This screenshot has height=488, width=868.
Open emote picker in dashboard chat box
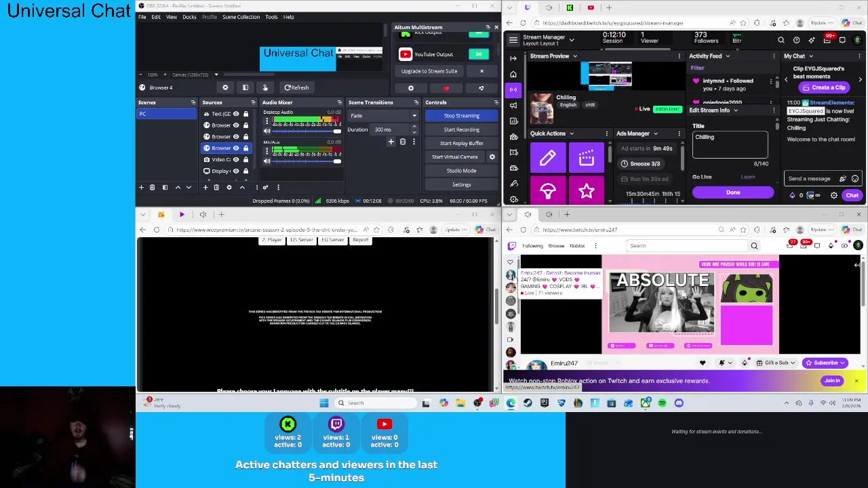pyautogui.click(x=855, y=179)
